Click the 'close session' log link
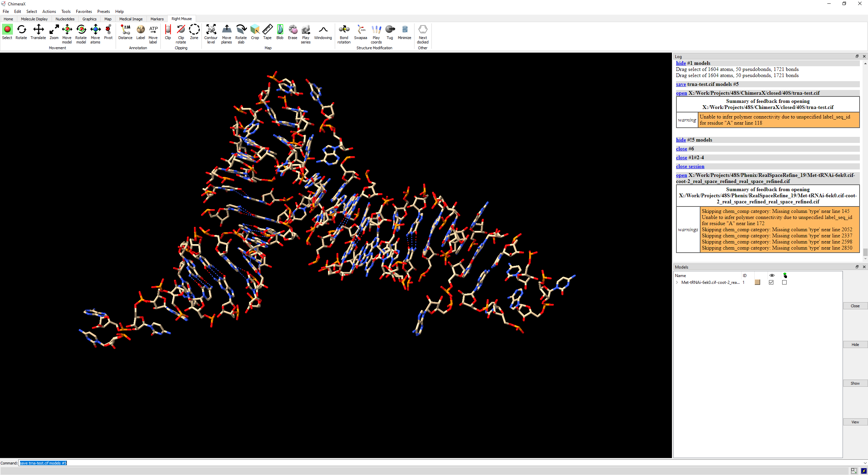868x475 pixels. [x=690, y=166]
